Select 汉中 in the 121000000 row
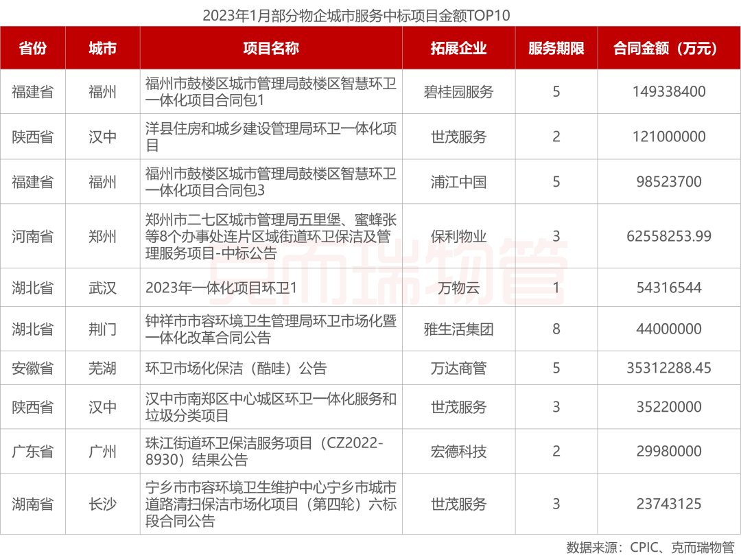The height and width of the screenshot is (560, 741). pyautogui.click(x=102, y=137)
